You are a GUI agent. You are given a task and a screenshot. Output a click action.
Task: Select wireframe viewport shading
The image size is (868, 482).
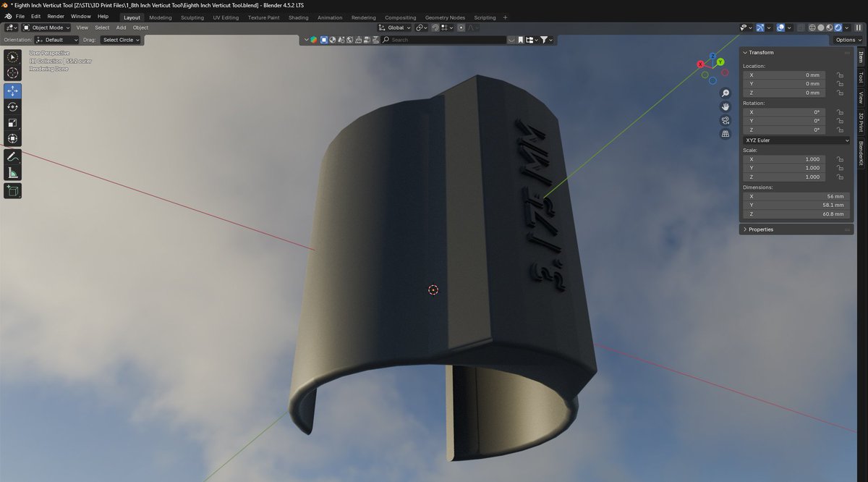click(812, 28)
